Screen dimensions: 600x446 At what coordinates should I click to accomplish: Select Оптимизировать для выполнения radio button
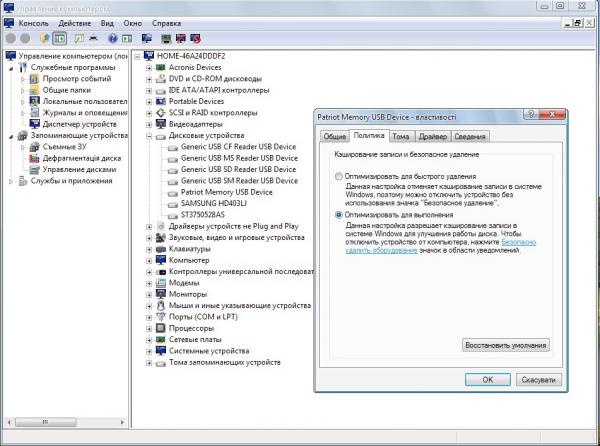[x=339, y=215]
